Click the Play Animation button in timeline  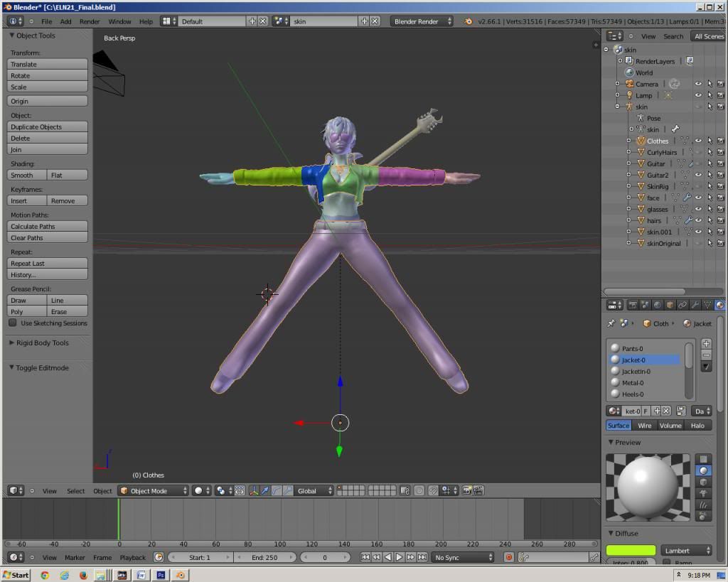(399, 557)
